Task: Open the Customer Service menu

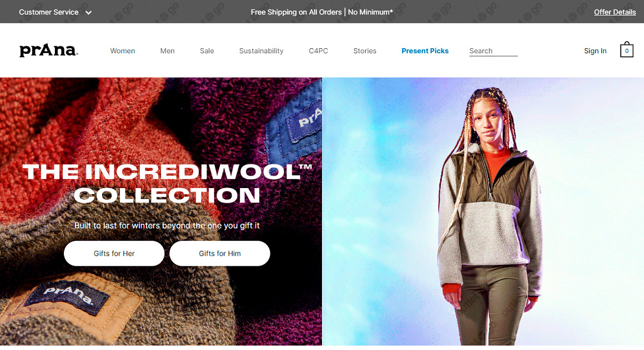Action: [48, 12]
